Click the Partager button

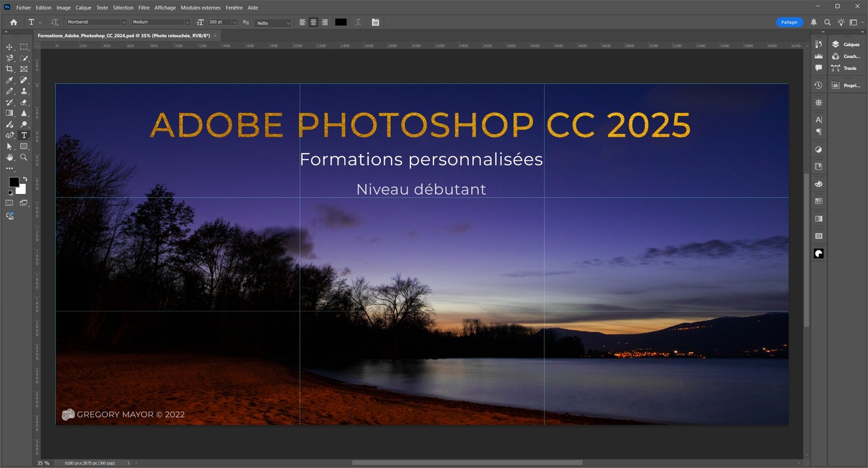(x=789, y=22)
